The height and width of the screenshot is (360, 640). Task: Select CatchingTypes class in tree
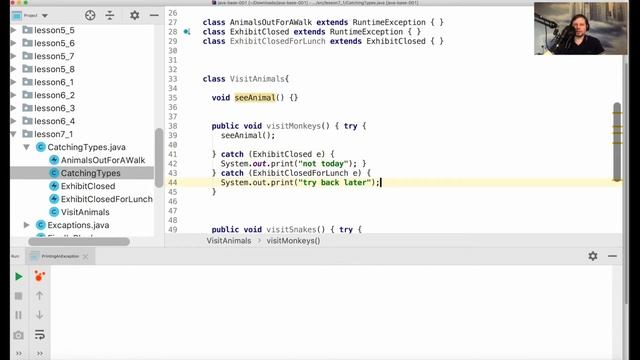91,173
